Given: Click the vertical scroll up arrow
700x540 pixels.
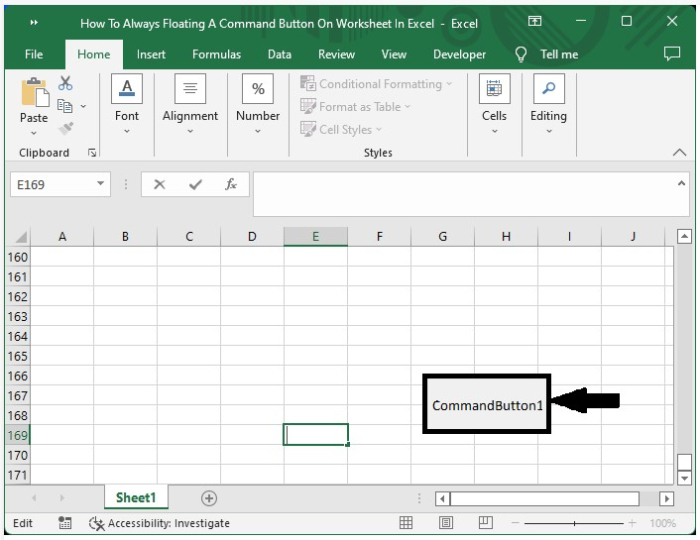Looking at the screenshot, I should coord(684,236).
